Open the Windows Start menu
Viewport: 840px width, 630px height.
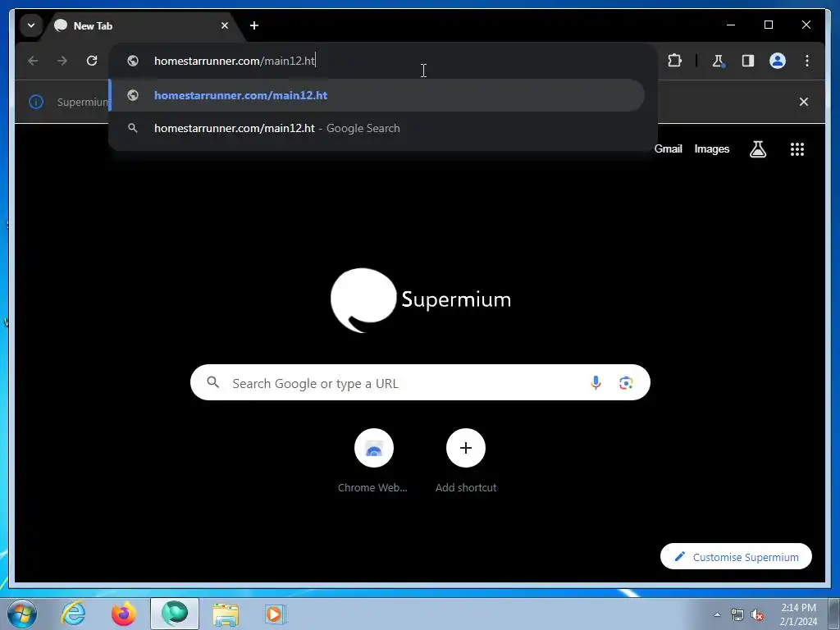[22, 614]
